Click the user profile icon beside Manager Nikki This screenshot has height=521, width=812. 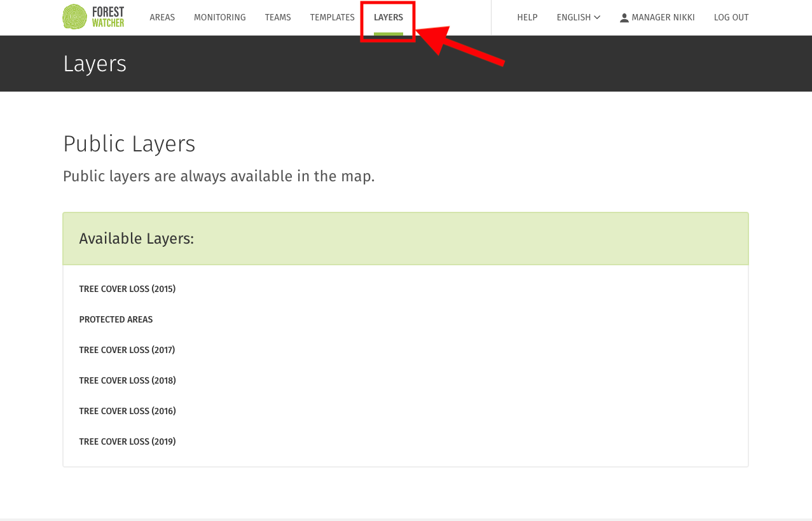pos(623,17)
